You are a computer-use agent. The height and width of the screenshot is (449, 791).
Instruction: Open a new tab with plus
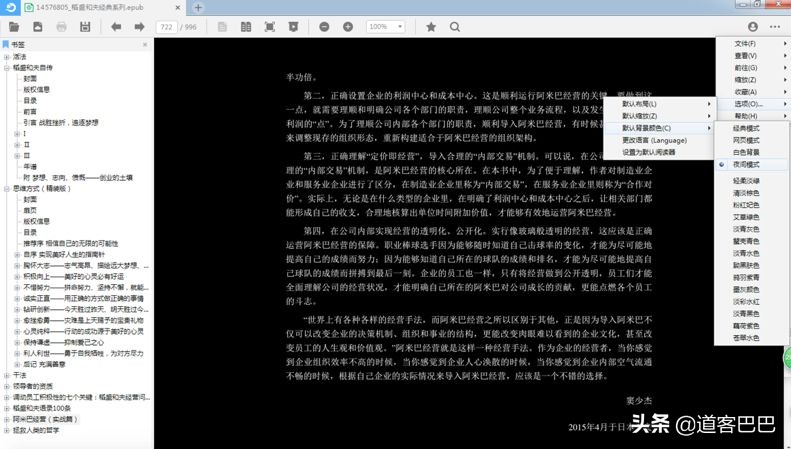198,8
